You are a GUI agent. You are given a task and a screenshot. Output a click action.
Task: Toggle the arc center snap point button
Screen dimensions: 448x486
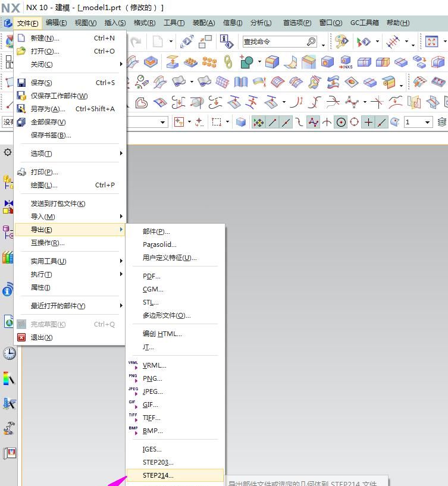coord(341,122)
